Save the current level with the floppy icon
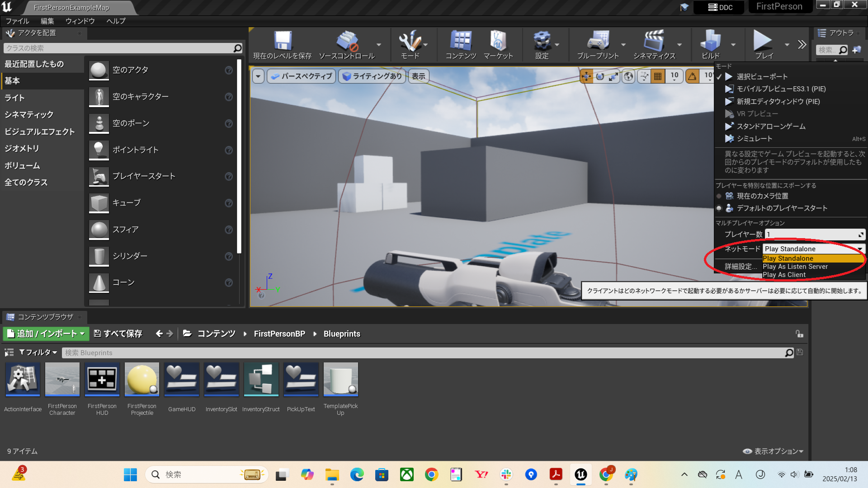This screenshot has height=488, width=868. (283, 41)
